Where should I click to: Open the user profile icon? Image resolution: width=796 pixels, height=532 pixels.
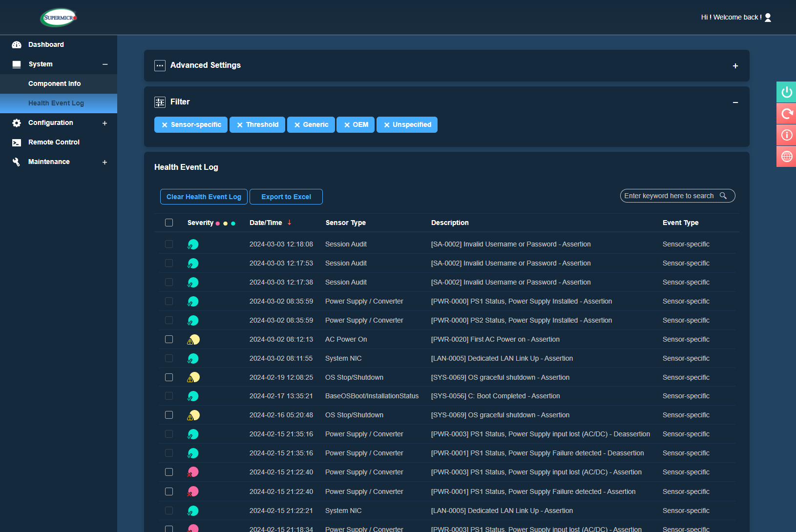pos(768,18)
